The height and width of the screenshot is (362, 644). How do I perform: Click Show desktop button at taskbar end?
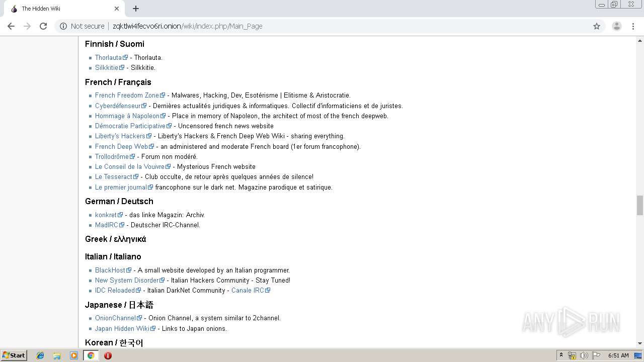[x=639, y=355]
